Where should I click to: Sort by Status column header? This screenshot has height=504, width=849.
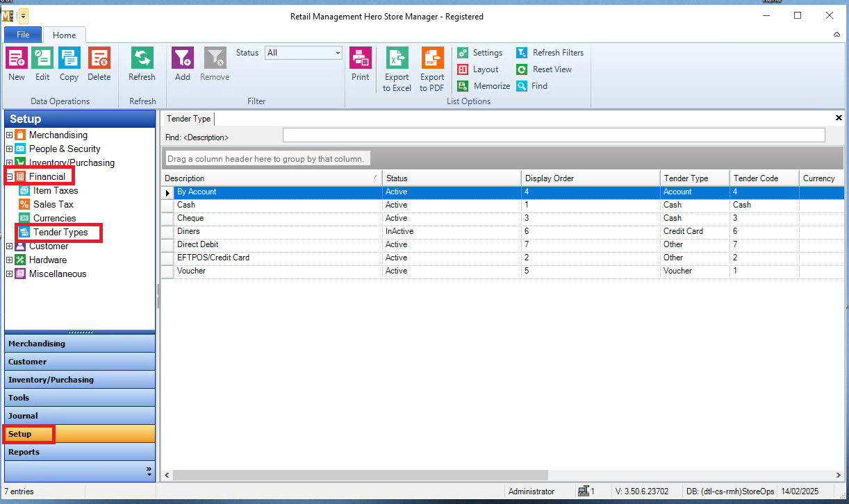(452, 178)
